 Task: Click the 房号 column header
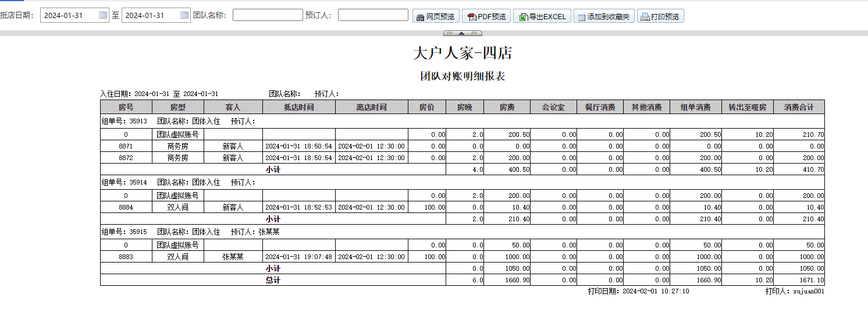tap(126, 107)
